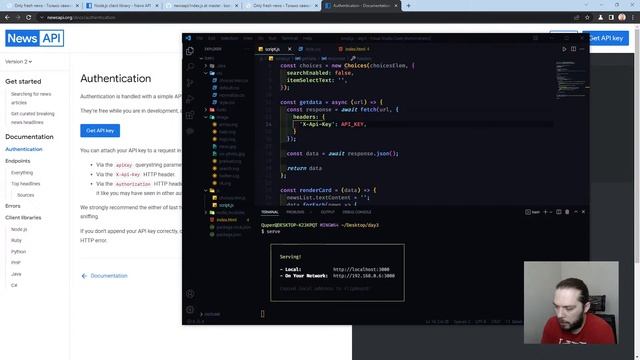
Task: Open Everything endpoint link
Action: pos(22,173)
